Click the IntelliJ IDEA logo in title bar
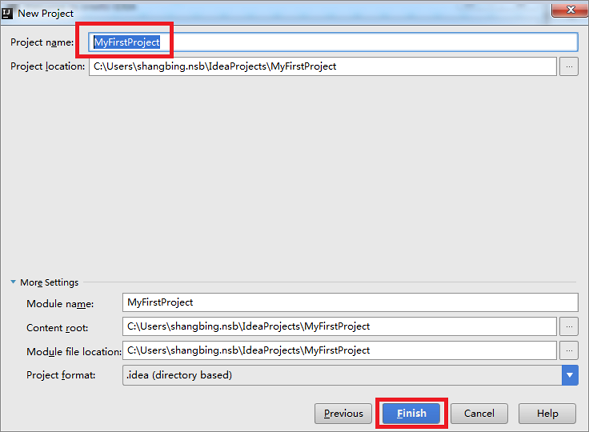Image resolution: width=589 pixels, height=432 pixels. coord(7,14)
